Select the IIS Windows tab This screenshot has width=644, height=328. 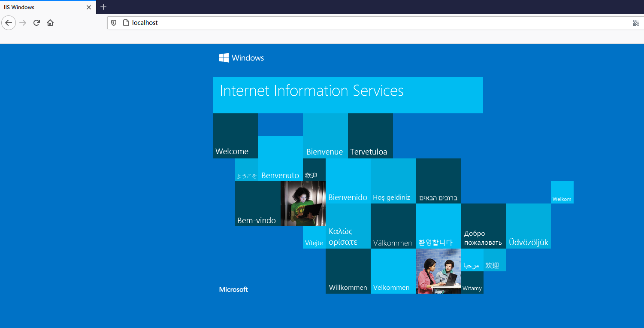click(x=48, y=7)
